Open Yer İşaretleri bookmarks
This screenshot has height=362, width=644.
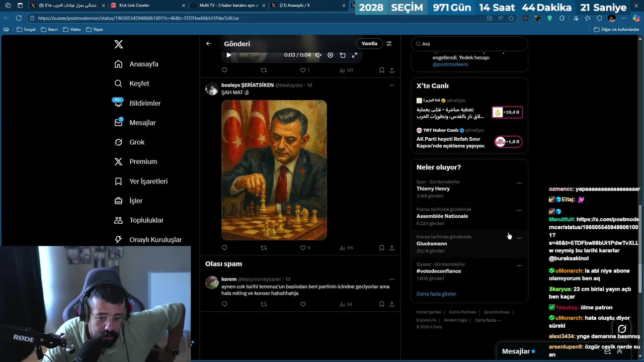point(141,181)
